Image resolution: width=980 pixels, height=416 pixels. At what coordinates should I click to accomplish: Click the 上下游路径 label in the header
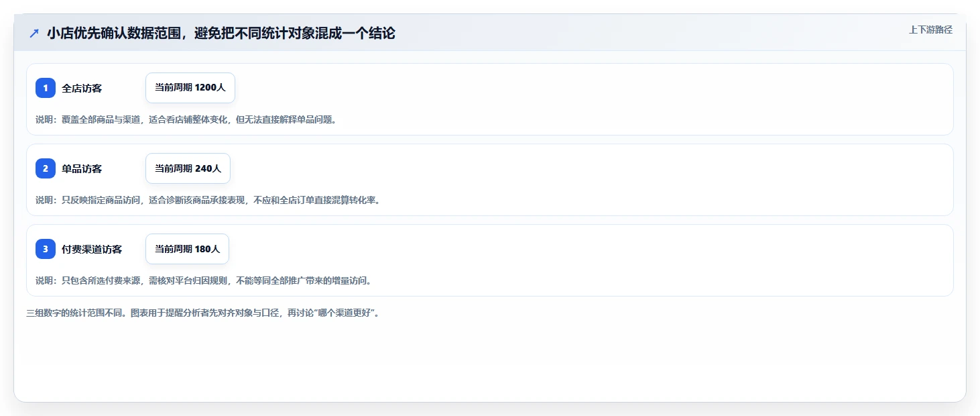pos(930,30)
